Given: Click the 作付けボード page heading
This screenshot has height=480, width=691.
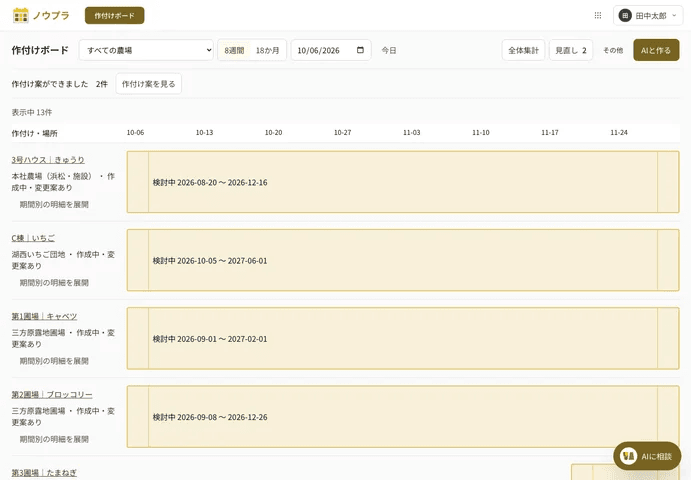Looking at the screenshot, I should click(40, 50).
